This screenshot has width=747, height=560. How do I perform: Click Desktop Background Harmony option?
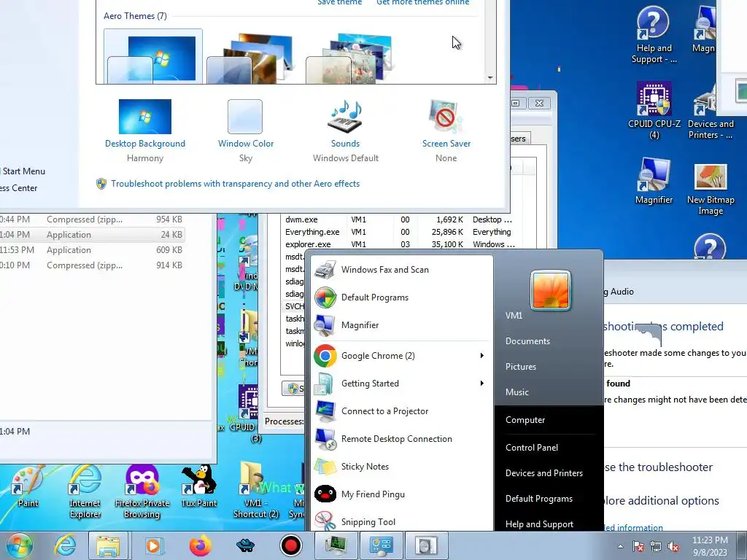coord(145,131)
